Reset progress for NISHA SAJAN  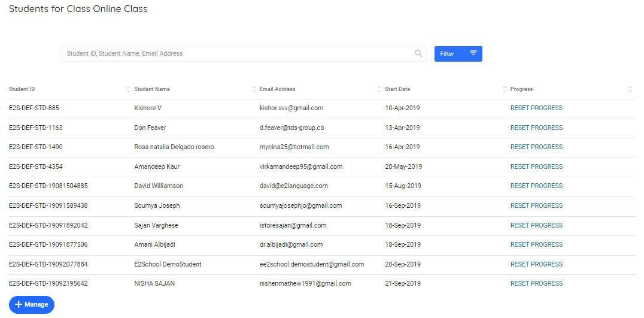click(x=536, y=284)
